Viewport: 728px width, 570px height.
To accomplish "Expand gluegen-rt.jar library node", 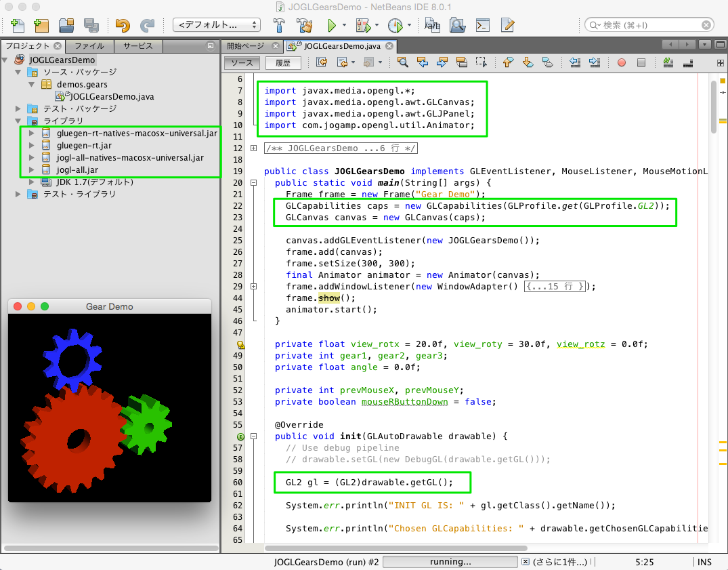I will click(x=32, y=146).
